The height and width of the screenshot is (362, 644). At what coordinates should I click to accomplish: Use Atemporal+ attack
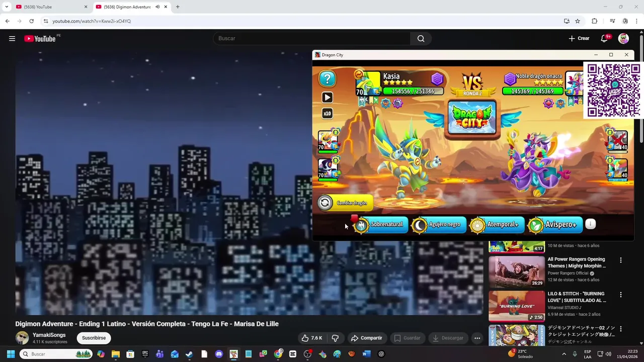496,225
